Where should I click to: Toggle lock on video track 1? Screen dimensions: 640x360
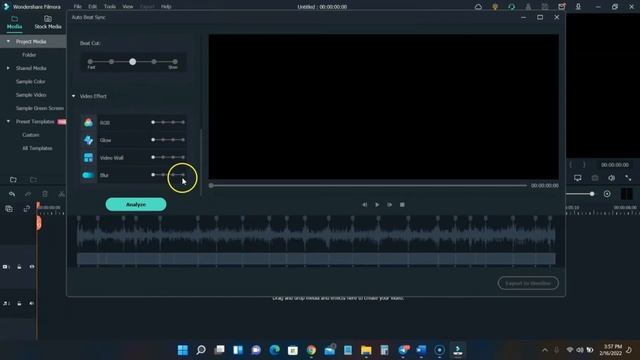[19, 267]
